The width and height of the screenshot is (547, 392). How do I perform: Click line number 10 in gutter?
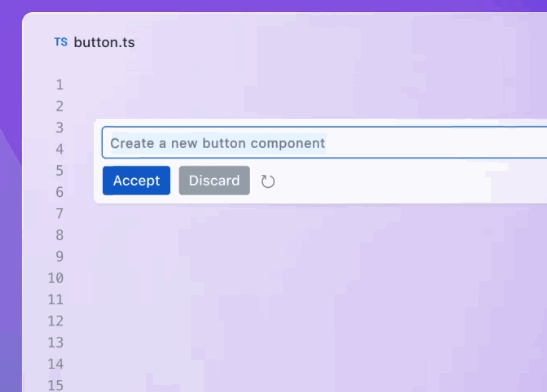56,278
